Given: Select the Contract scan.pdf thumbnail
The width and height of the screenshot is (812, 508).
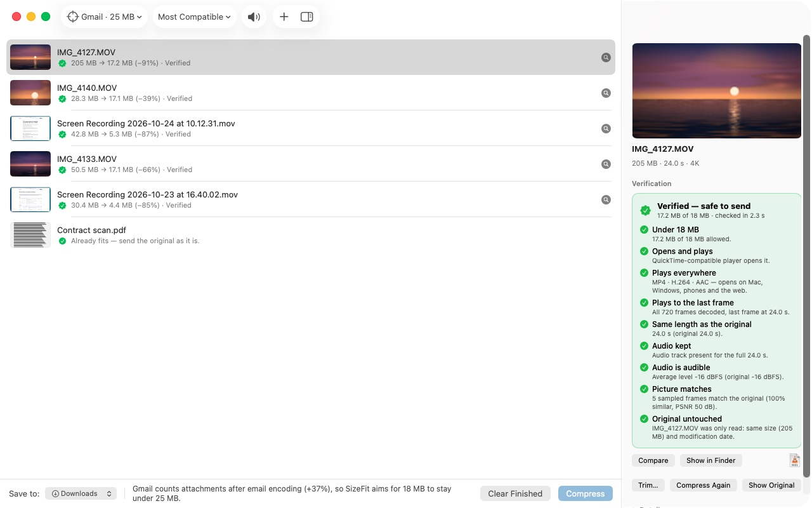Looking at the screenshot, I should click(x=30, y=235).
